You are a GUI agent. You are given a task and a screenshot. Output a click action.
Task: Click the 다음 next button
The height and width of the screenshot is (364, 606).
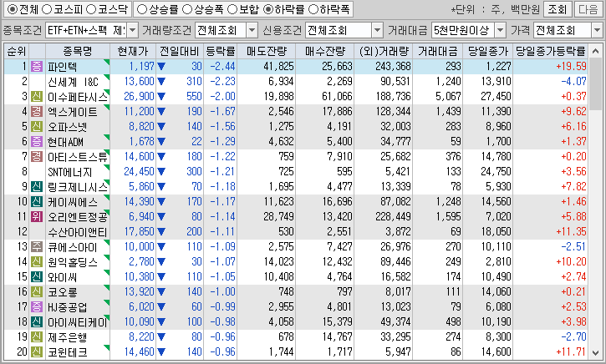(x=588, y=9)
